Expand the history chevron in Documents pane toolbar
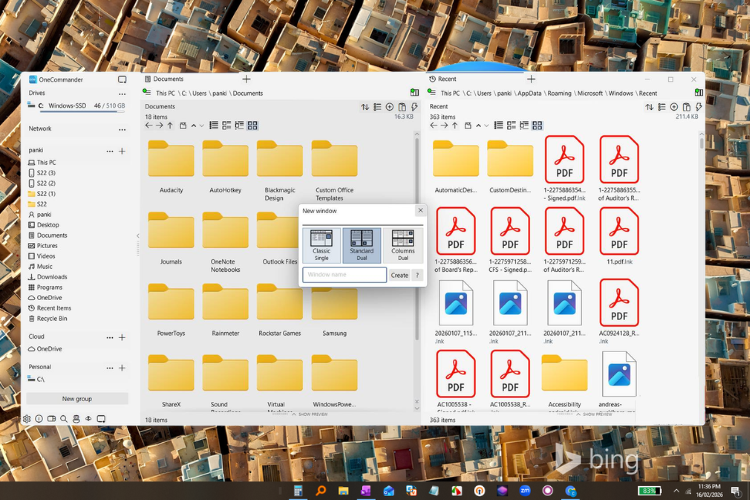Image resolution: width=750 pixels, height=500 pixels. click(x=201, y=126)
